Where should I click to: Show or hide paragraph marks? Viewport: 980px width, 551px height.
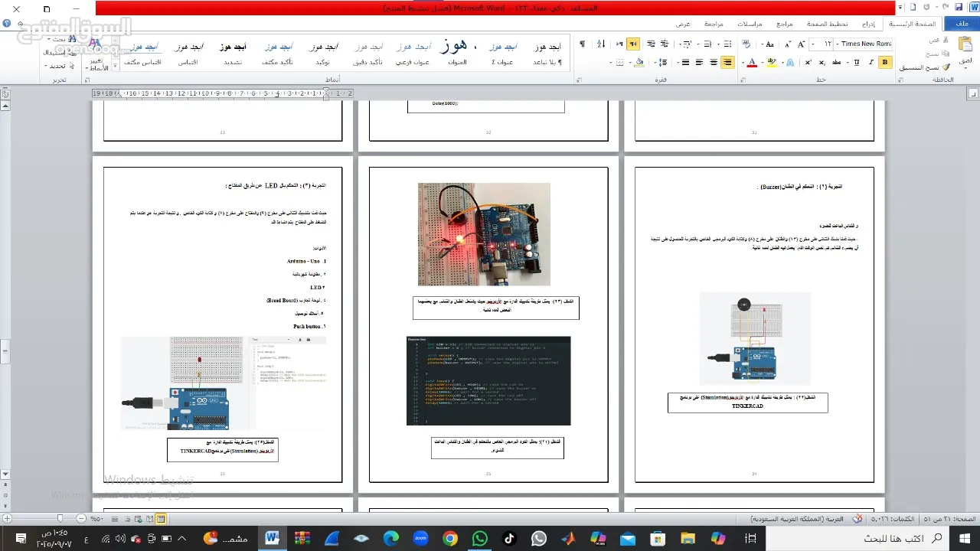583,44
